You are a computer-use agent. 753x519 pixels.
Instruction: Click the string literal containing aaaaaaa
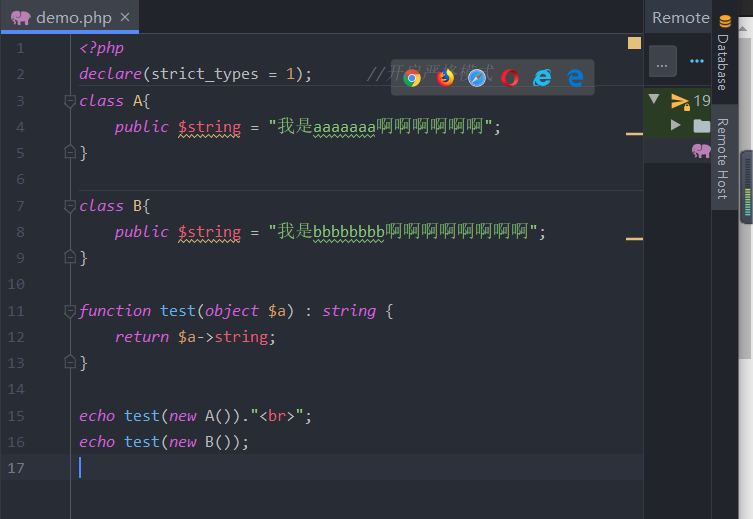click(x=380, y=127)
